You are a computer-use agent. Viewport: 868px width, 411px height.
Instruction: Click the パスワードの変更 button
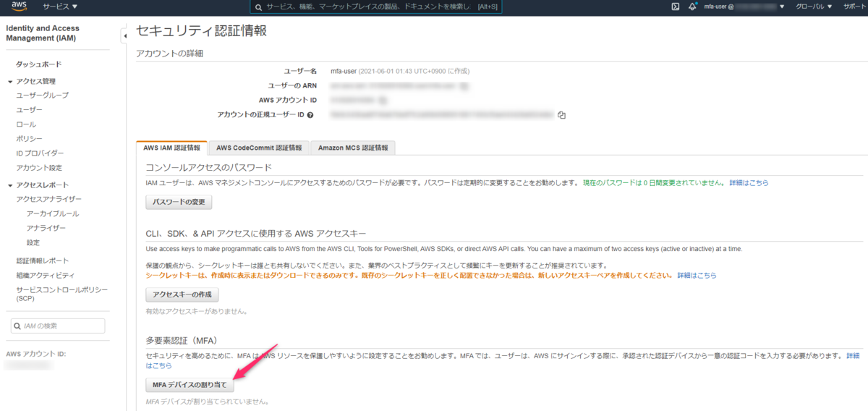click(179, 203)
